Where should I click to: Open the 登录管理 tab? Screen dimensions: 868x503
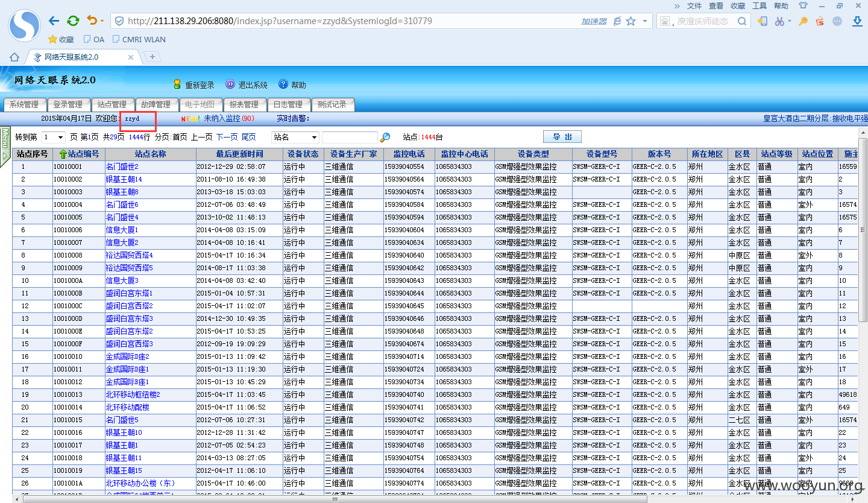tap(68, 104)
